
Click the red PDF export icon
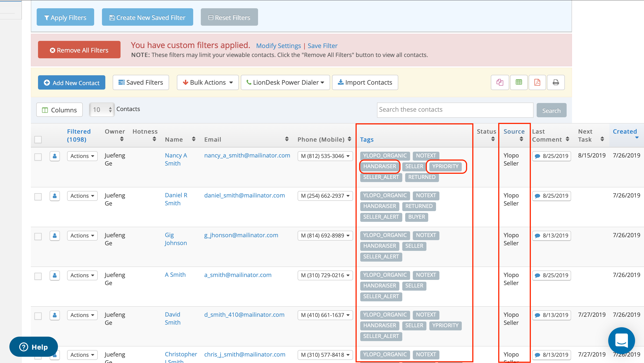pos(537,82)
